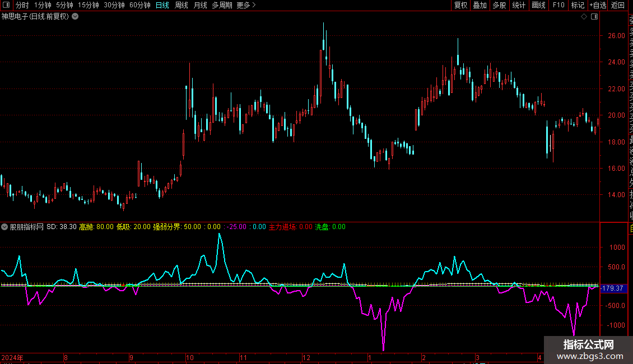Click the month 12 marker on the time axis
The height and width of the screenshot is (364, 633).
point(306,357)
